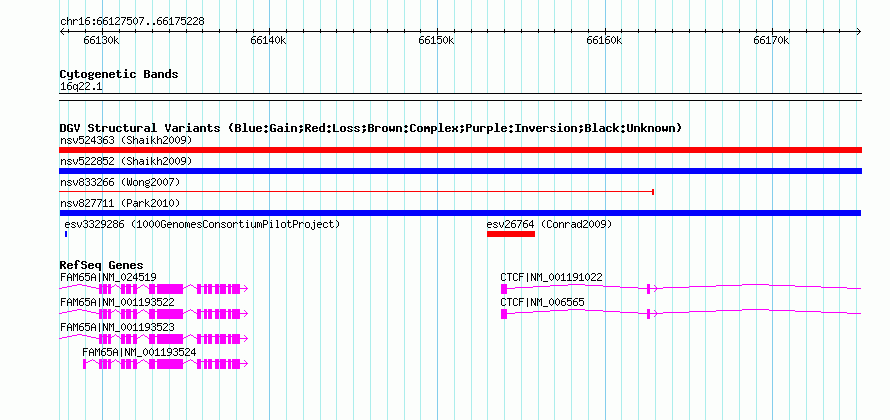This screenshot has width=890, height=420.
Task: Select the FAM65A NM_001193524 transcript glyph
Action: (165, 364)
